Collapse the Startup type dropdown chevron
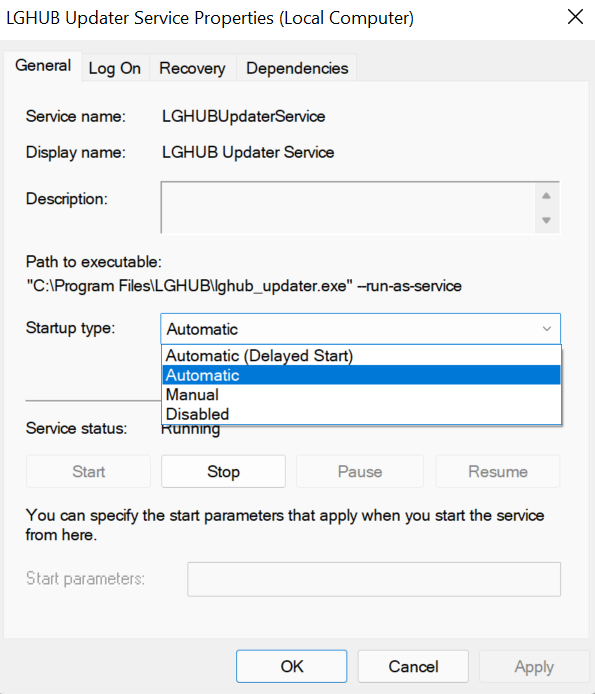Viewport: 595px width, 694px height. tap(547, 329)
